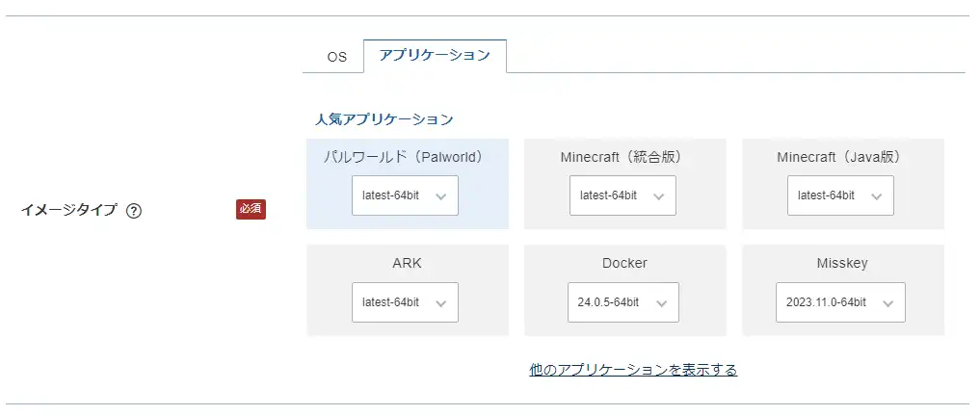The image size is (980, 416).
Task: Open the Minecraft (統合版) version dropdown
Action: click(x=622, y=195)
